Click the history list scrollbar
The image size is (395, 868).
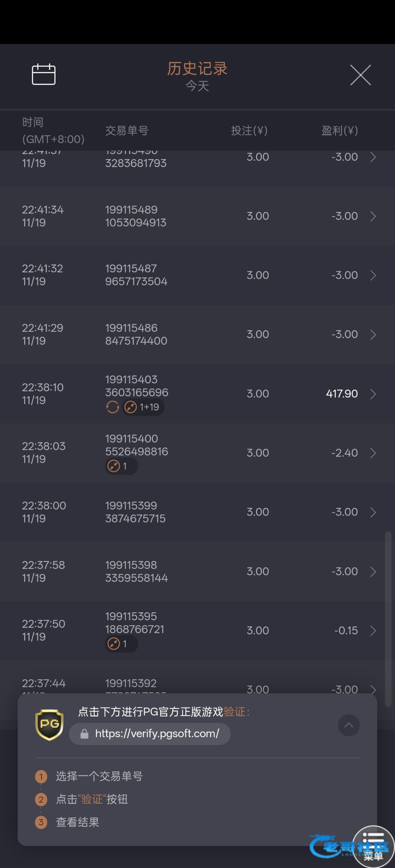pyautogui.click(x=388, y=618)
